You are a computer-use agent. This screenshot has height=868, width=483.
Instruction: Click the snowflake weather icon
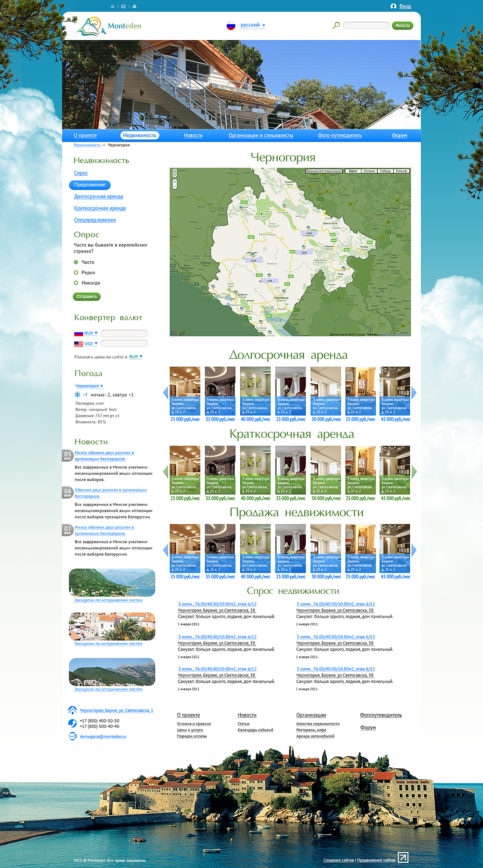pos(78,395)
